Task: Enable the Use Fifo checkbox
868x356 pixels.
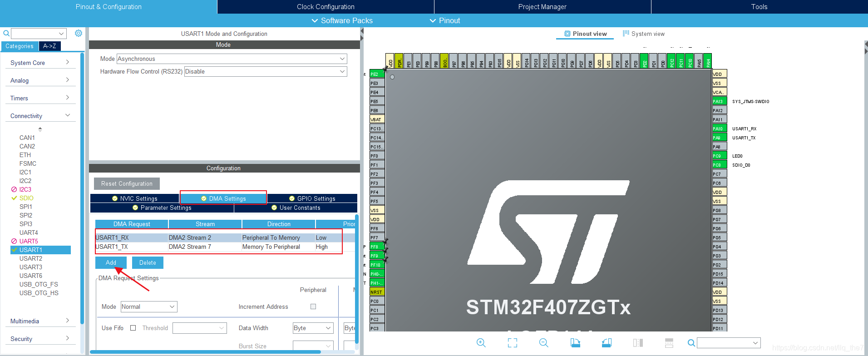Action: pos(133,328)
